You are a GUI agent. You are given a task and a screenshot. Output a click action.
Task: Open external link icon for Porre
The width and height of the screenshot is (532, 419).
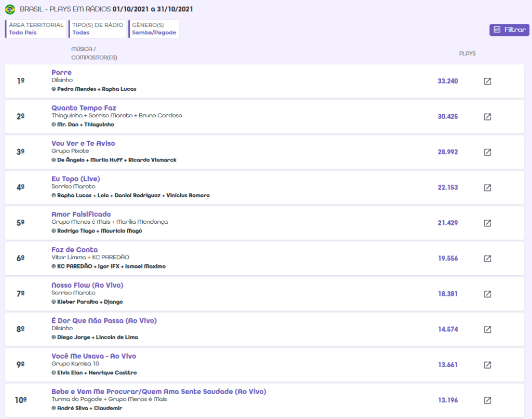(x=487, y=82)
